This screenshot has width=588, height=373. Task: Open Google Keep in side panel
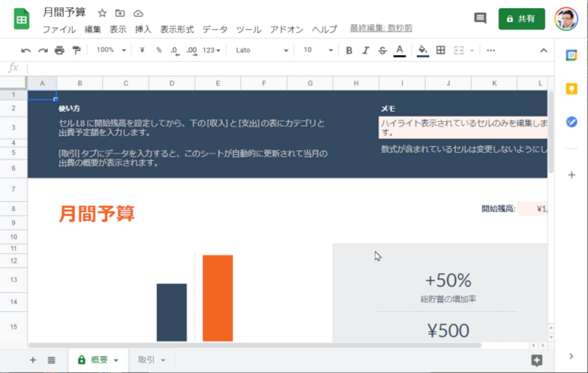click(x=571, y=89)
